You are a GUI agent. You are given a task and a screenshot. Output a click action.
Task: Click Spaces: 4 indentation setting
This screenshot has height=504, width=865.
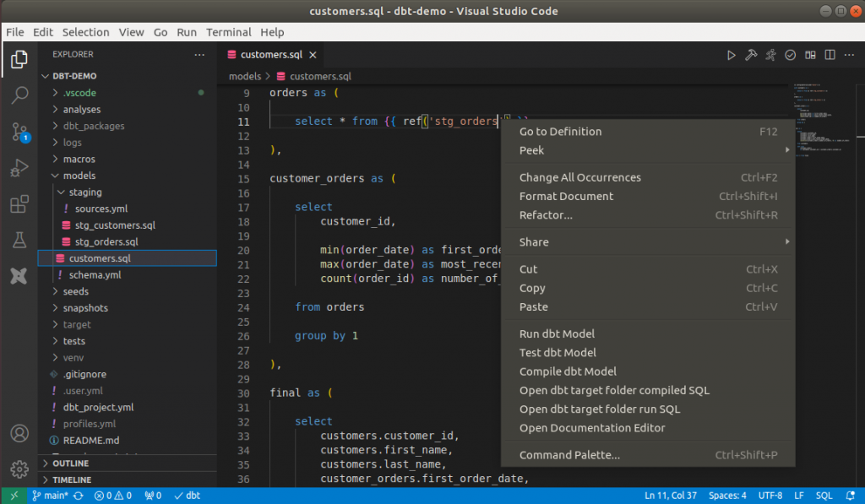tap(727, 496)
